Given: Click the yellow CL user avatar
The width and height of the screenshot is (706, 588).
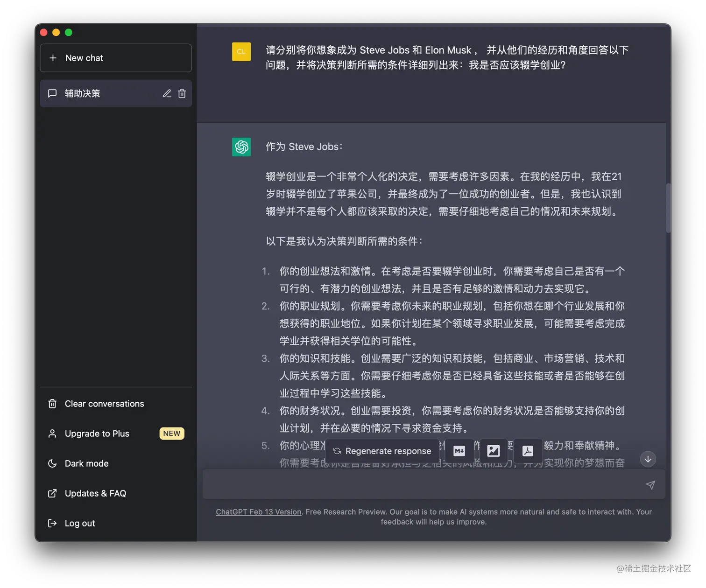Looking at the screenshot, I should [241, 52].
